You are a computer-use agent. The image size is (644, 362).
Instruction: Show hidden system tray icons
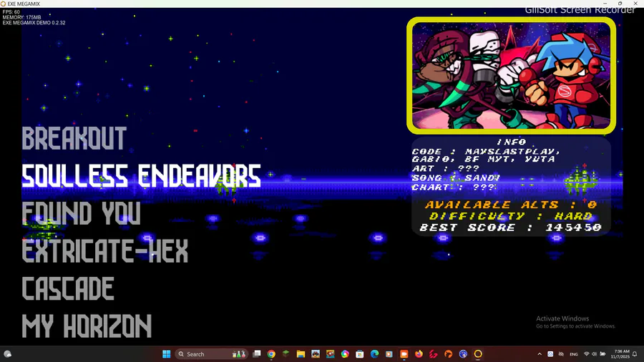tap(540, 354)
